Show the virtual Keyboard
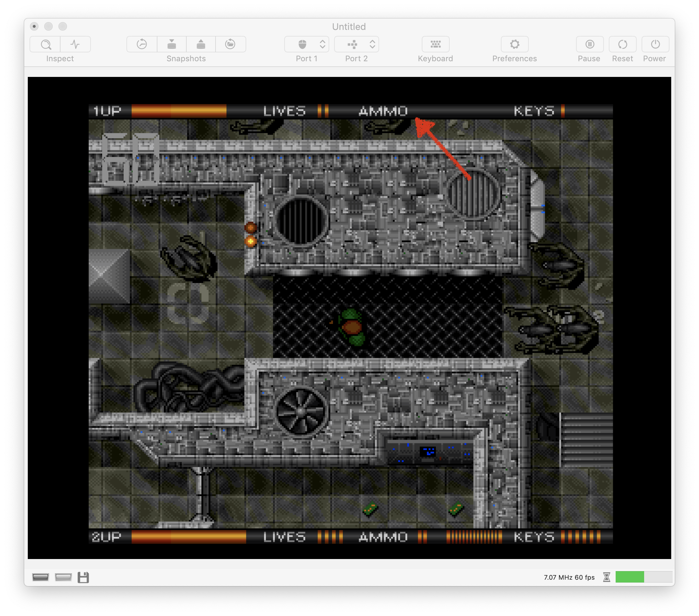 [x=435, y=45]
